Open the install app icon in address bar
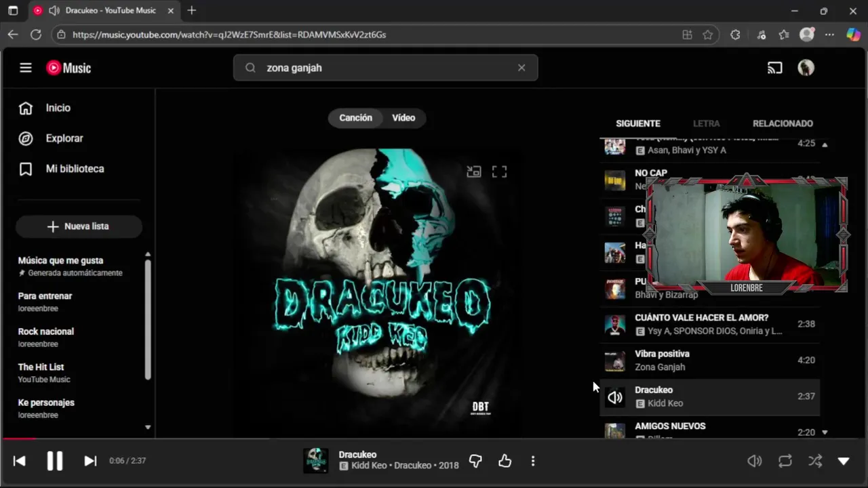The width and height of the screenshot is (868, 488). click(x=687, y=35)
